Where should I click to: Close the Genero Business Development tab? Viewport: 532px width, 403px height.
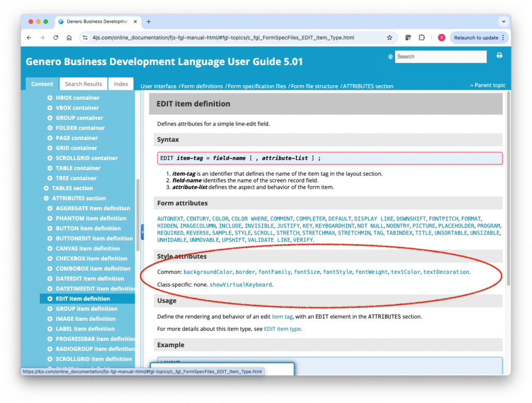pyautogui.click(x=135, y=21)
